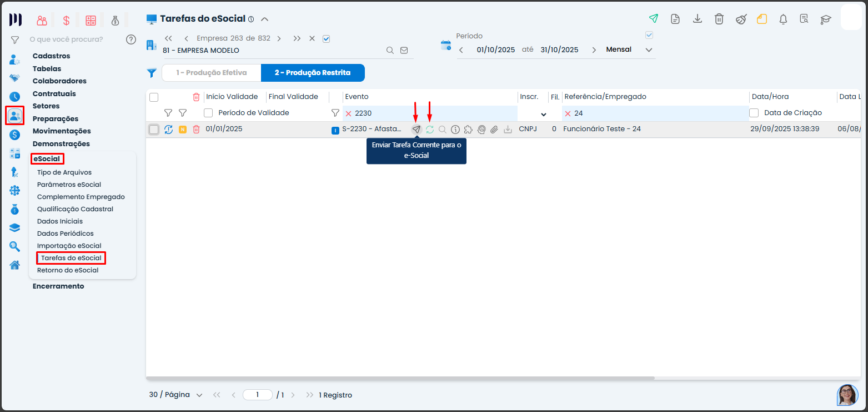Open Qualificação Cadastral in the sidebar
The image size is (868, 412).
click(76, 209)
